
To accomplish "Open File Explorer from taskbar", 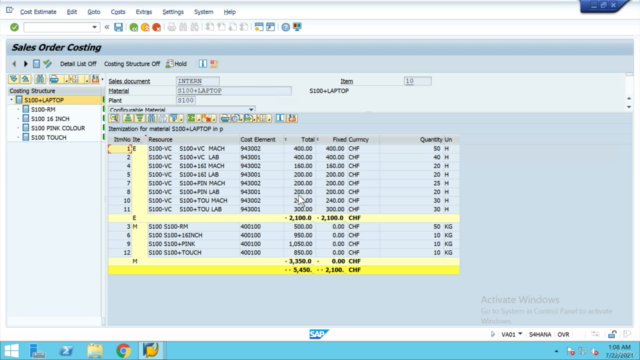I will [95, 351].
